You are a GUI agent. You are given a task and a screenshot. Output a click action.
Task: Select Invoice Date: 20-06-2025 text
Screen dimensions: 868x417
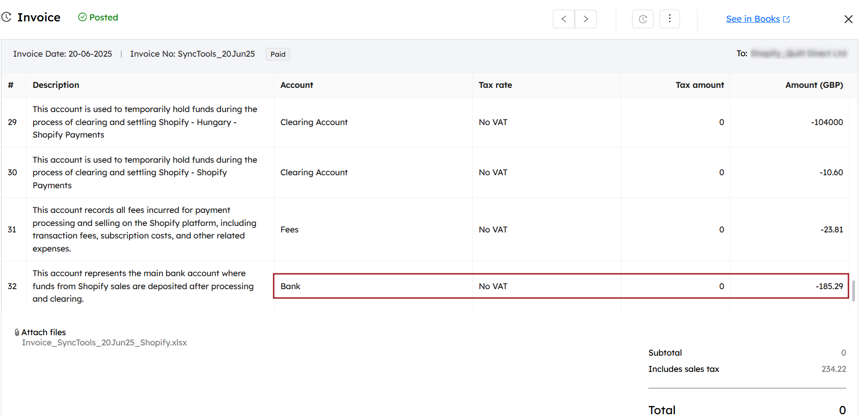pyautogui.click(x=62, y=54)
